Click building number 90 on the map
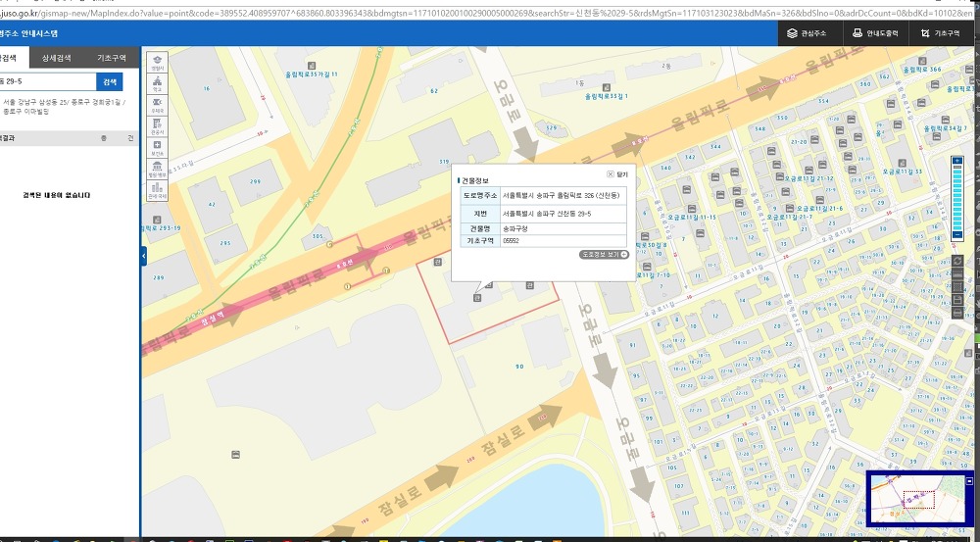 point(519,367)
